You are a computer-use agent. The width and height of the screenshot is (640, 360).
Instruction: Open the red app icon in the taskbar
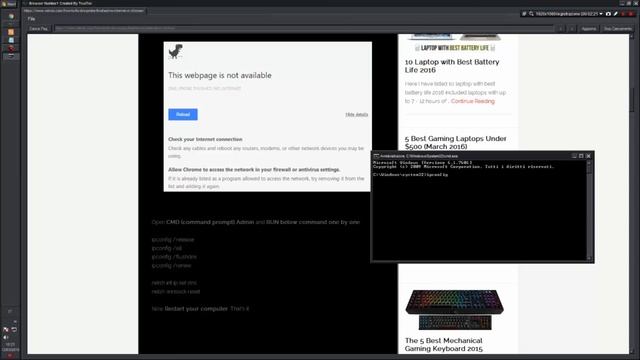tap(11, 48)
